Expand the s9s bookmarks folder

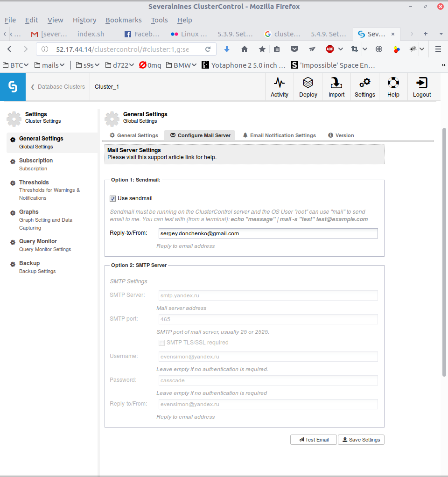(88, 65)
